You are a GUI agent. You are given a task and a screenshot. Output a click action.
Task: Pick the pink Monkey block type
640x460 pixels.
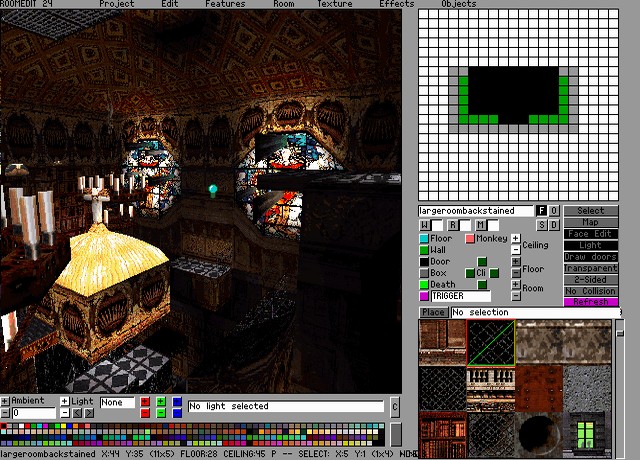(x=470, y=239)
